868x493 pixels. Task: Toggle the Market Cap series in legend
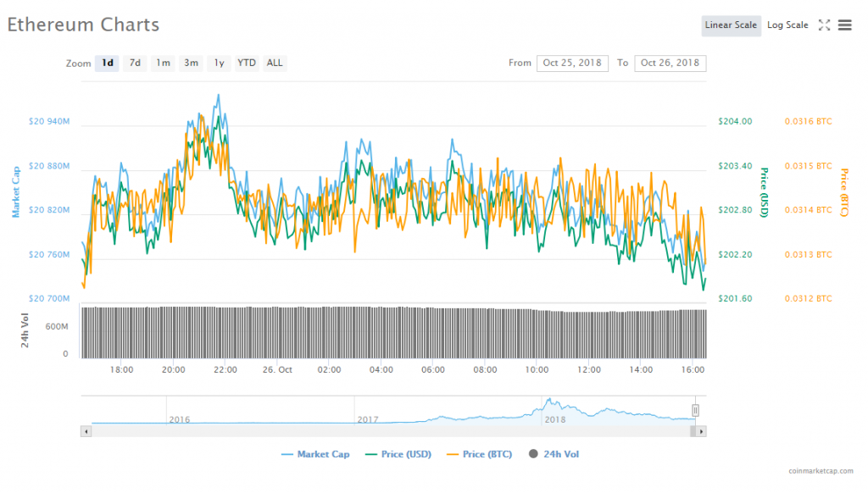point(314,454)
